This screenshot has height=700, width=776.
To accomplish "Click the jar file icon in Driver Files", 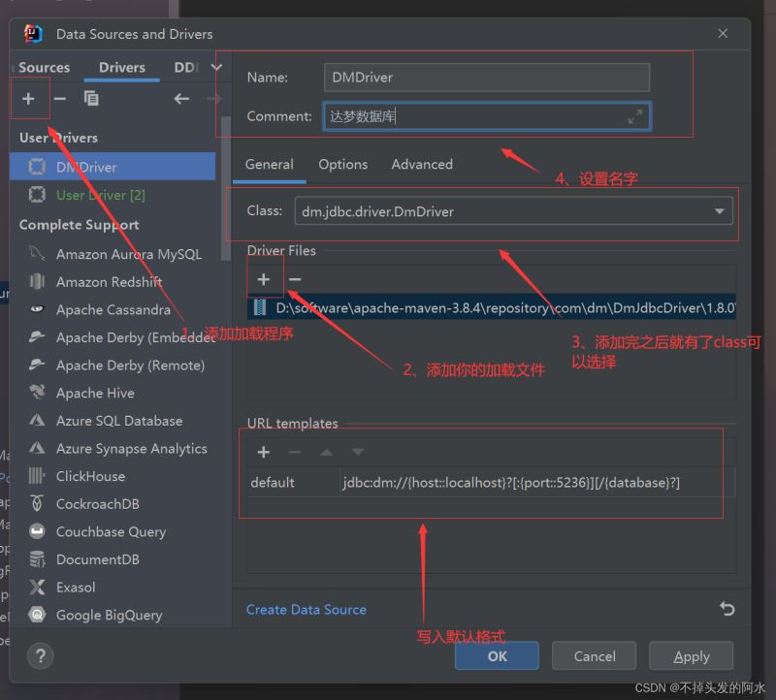I will tap(259, 307).
